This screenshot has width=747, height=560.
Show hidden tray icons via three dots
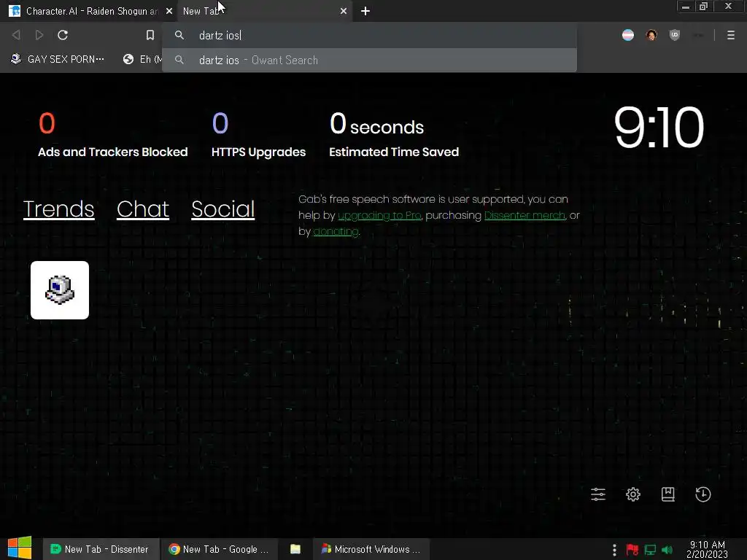(x=614, y=550)
